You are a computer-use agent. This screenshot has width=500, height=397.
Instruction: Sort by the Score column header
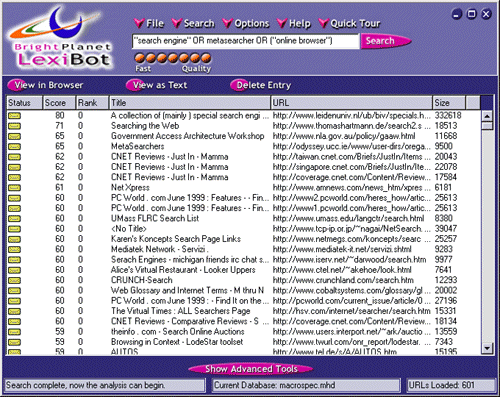click(59, 103)
